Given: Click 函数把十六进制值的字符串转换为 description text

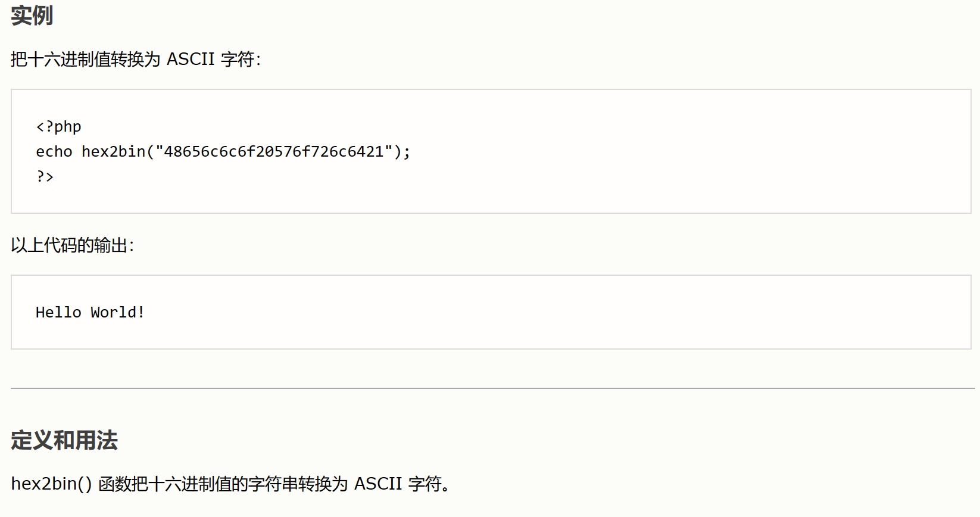Looking at the screenshot, I should tap(223, 484).
